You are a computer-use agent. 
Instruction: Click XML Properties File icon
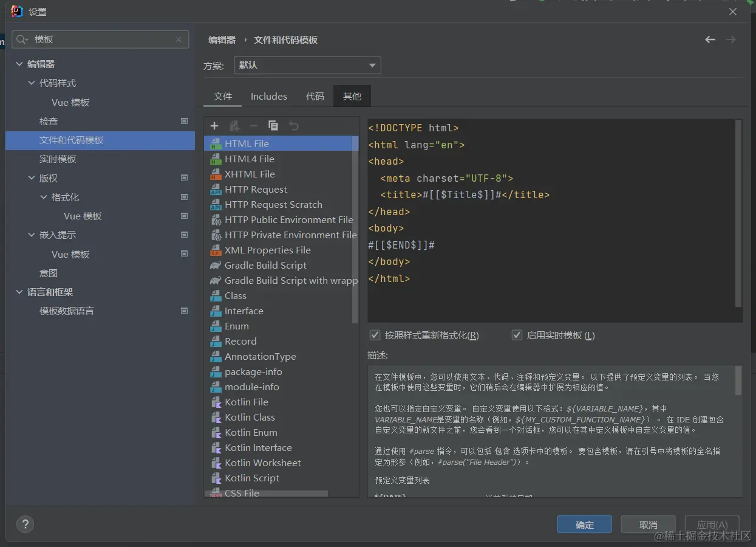coord(215,250)
